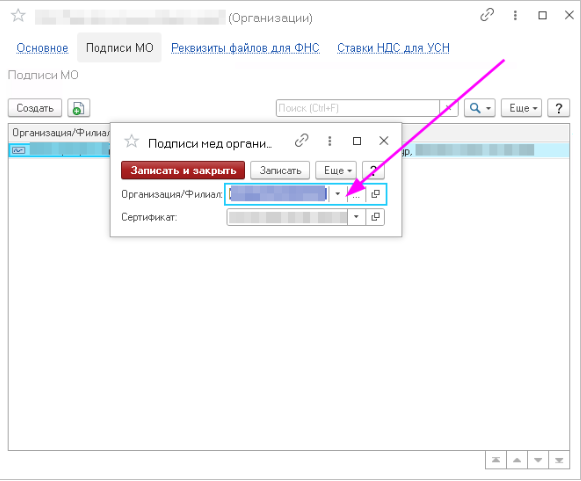
Task: Open help in the dialog
Action: 373,170
